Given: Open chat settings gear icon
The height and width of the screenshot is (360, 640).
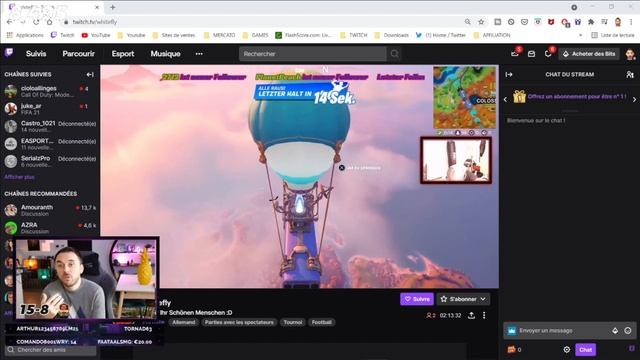Looking at the screenshot, I should (567, 350).
